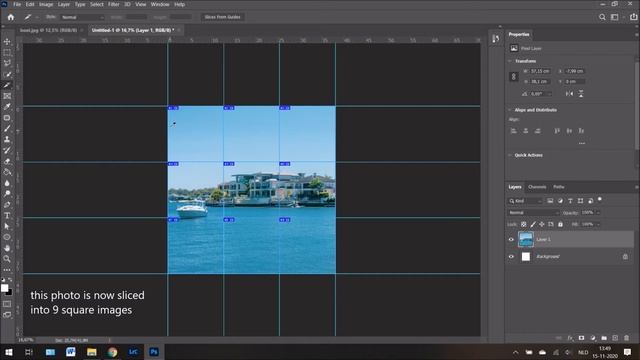The image size is (640, 360).
Task: Add a layer style fx icon
Action: tap(570, 338)
